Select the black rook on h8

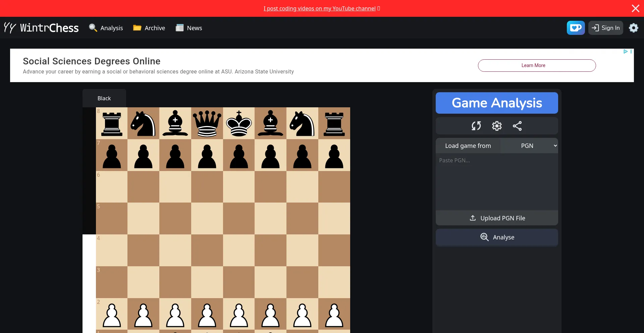pos(334,123)
